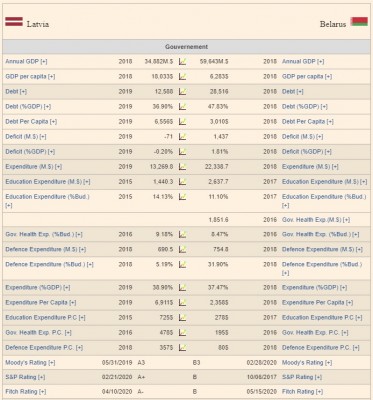Image resolution: width=373 pixels, height=400 pixels.
Task: Click Latvia's Debt [+] link
Action: (x=16, y=92)
